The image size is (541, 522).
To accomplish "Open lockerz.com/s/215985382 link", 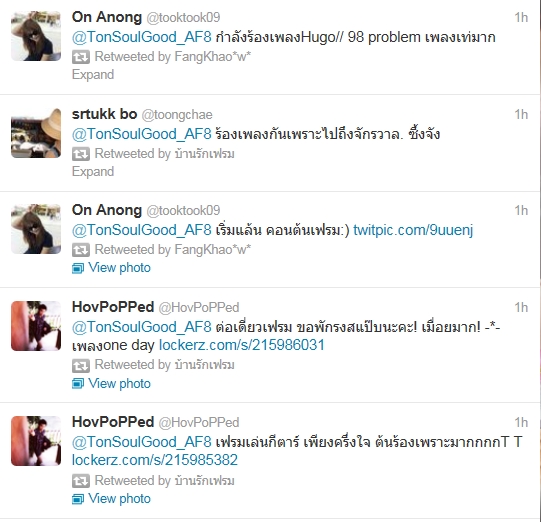I will tap(155, 460).
